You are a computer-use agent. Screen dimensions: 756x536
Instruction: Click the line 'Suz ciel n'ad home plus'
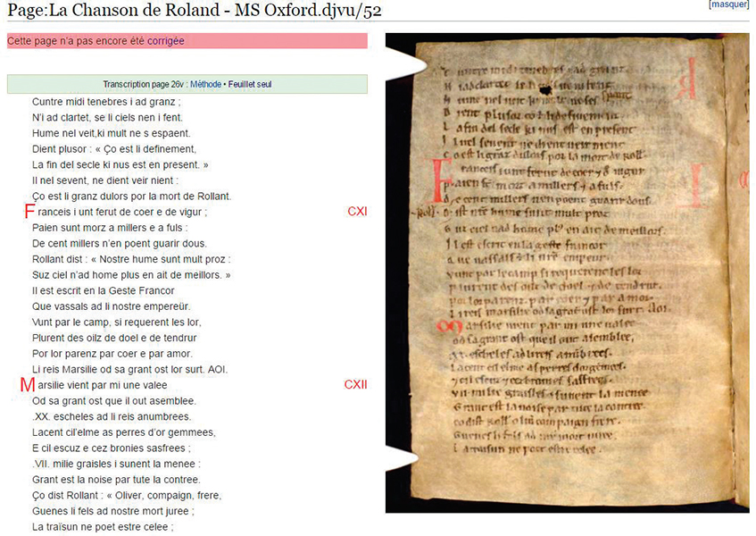point(131,275)
